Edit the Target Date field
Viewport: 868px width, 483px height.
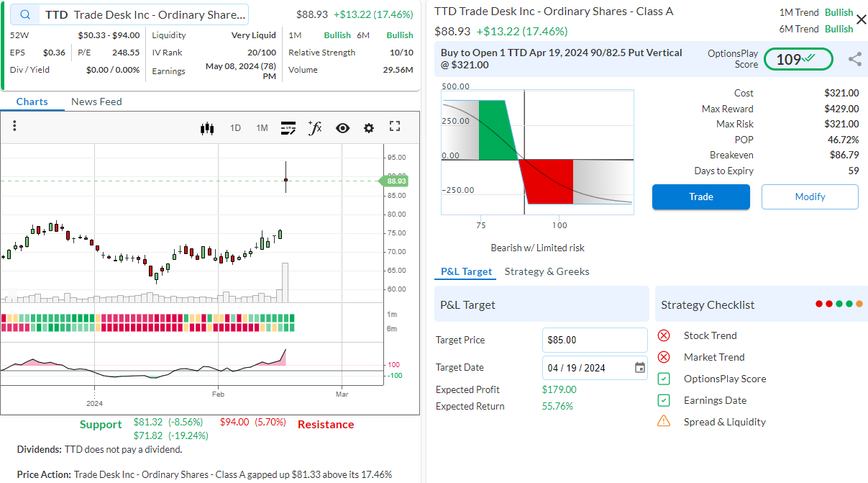[595, 368]
